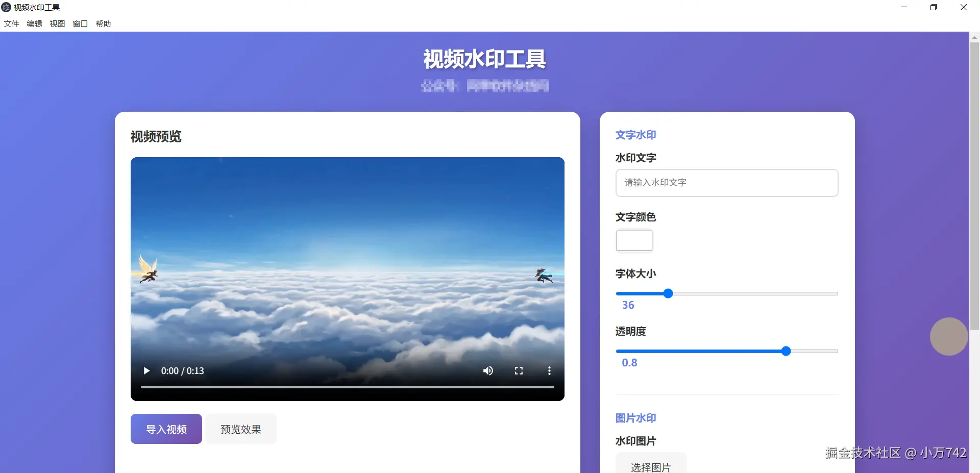This screenshot has height=473, width=980.
Task: Click the 预览效果 button
Action: point(241,429)
